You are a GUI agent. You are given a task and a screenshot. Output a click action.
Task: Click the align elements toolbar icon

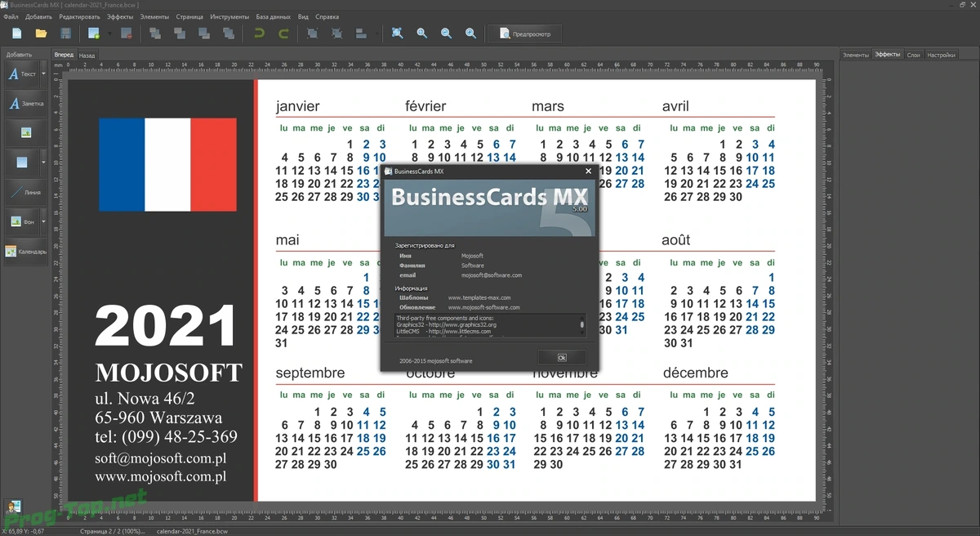coord(361,33)
